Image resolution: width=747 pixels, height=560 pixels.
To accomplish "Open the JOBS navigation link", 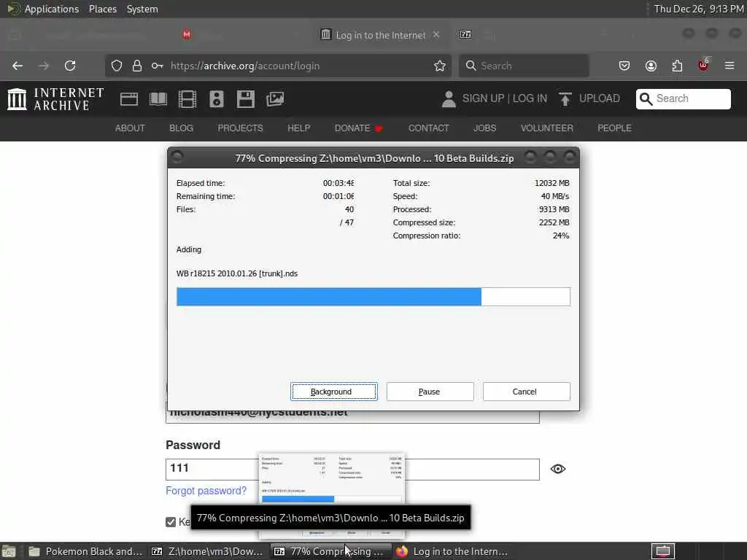I will pos(484,128).
